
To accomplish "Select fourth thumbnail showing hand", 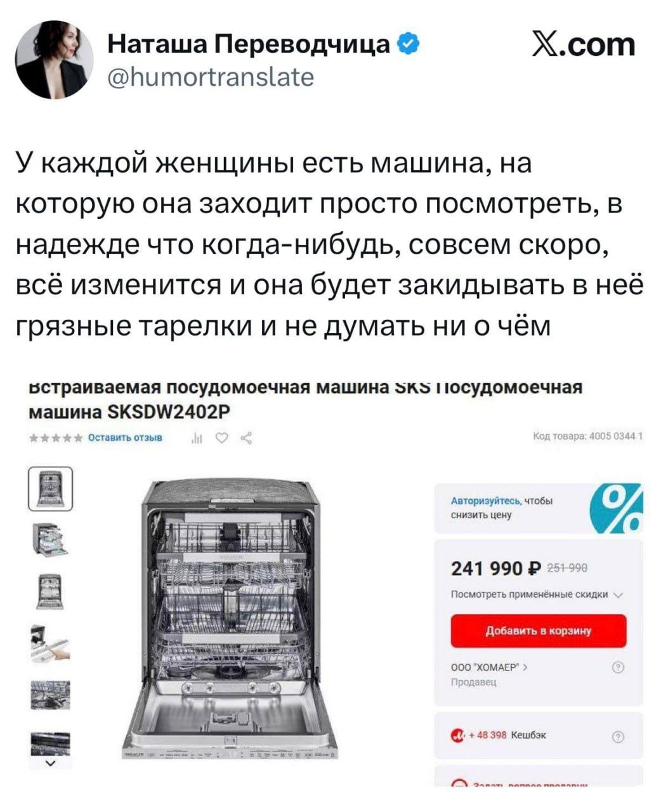I will pyautogui.click(x=50, y=643).
